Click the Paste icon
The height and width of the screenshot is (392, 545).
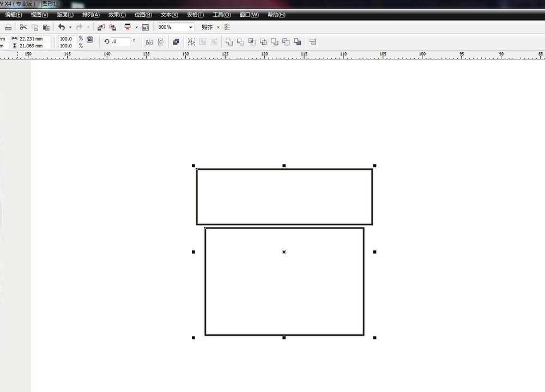pos(46,27)
